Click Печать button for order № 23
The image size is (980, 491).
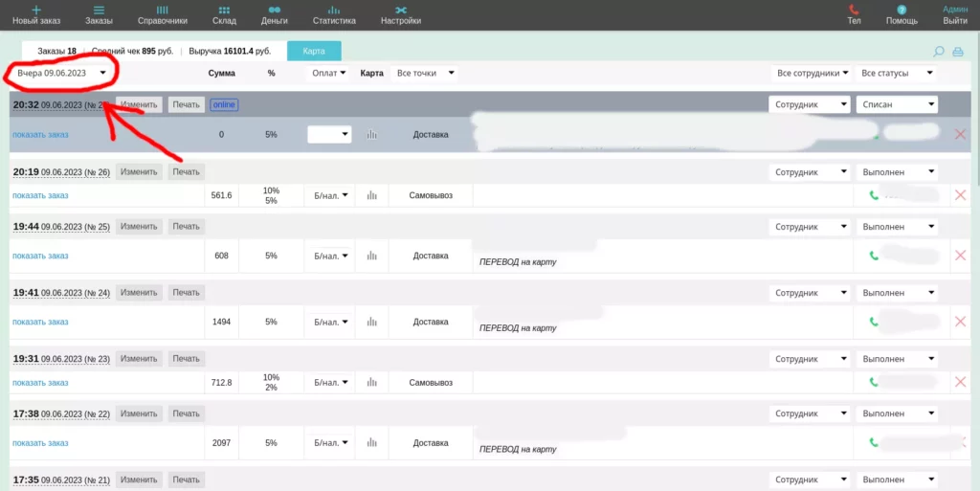click(187, 359)
